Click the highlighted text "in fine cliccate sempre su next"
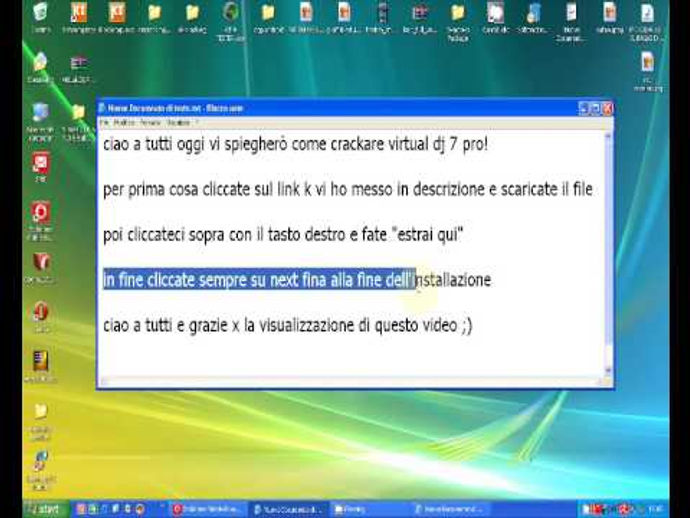This screenshot has height=518, width=690. [259, 280]
